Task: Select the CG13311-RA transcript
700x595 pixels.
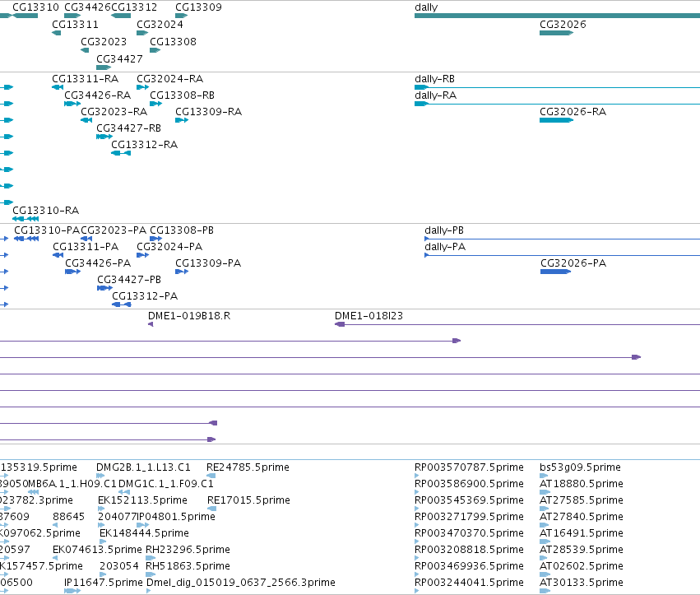Action: point(58,87)
